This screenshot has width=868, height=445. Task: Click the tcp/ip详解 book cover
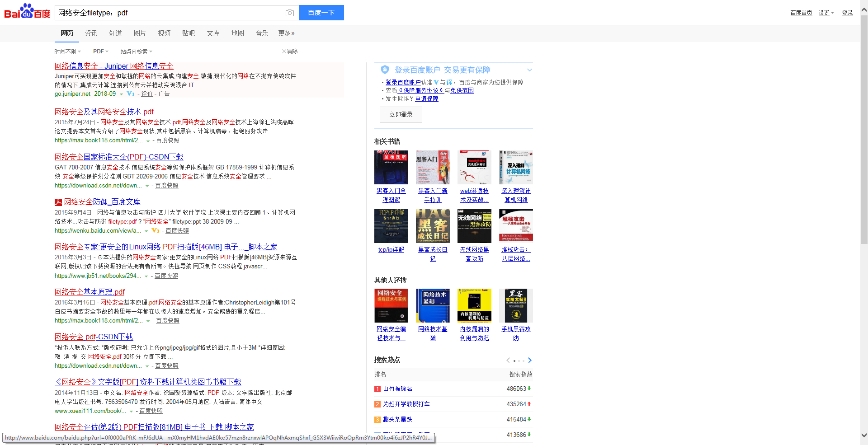[391, 226]
